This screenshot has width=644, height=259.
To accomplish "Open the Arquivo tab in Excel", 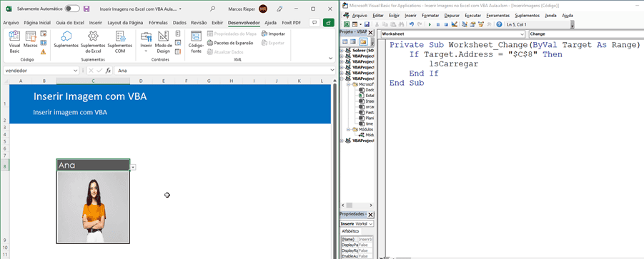I will click(11, 23).
